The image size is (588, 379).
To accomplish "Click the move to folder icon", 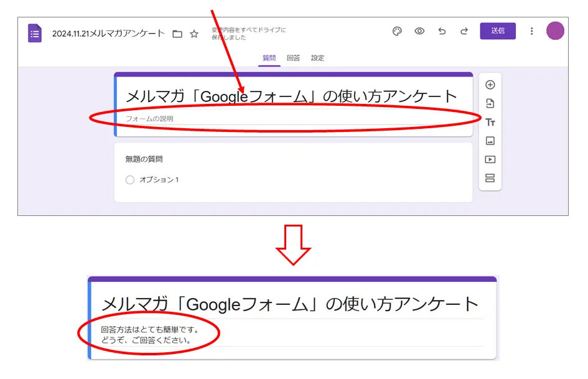I will point(177,34).
